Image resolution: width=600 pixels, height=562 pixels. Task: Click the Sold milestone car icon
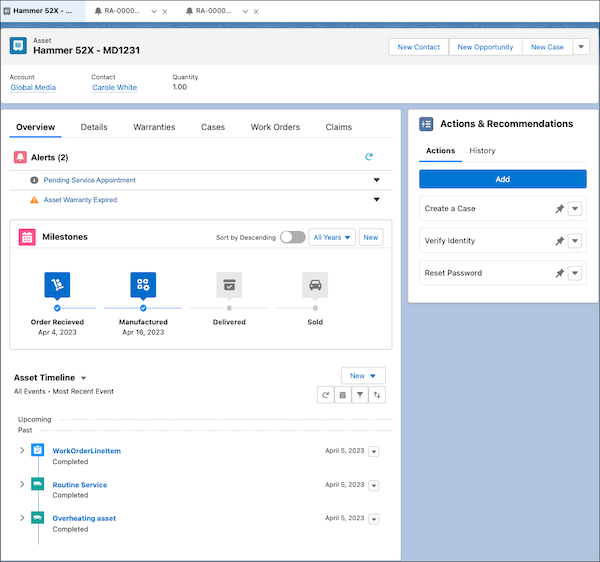315,285
